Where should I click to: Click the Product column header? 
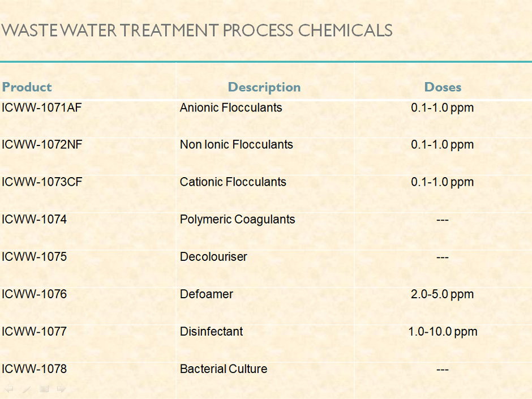27,87
